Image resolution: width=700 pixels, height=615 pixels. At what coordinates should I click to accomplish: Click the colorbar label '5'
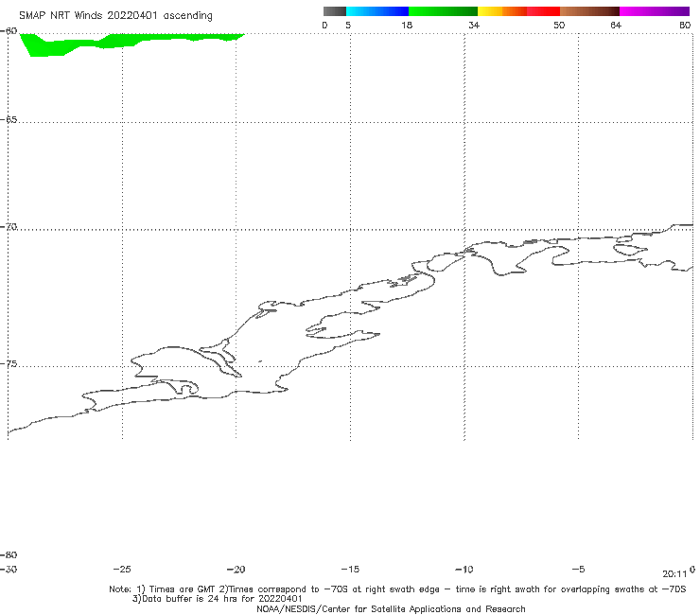coord(348,25)
